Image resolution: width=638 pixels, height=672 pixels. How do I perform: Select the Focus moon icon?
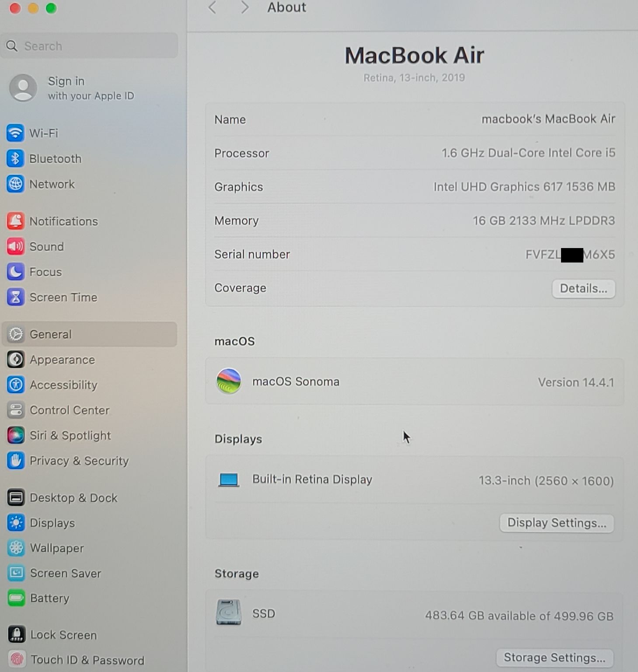(15, 272)
